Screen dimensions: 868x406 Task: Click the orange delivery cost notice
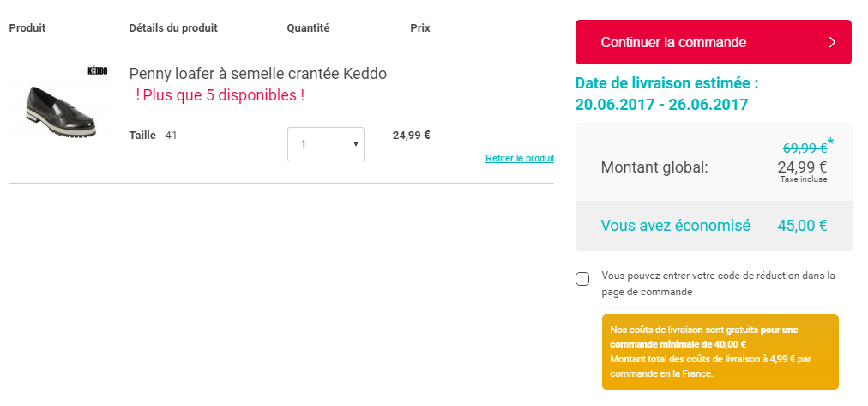[x=720, y=352]
